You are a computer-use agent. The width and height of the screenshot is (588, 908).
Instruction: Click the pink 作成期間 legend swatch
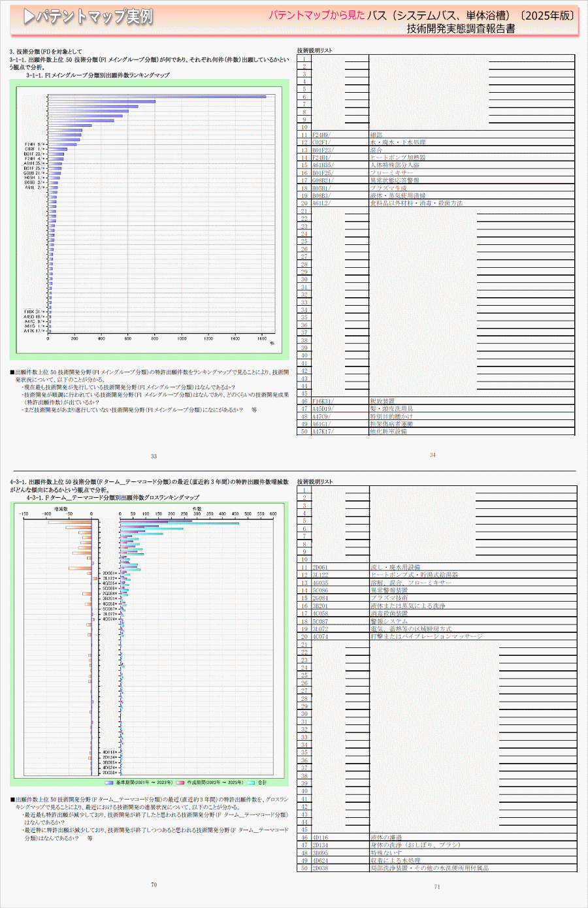(180, 782)
